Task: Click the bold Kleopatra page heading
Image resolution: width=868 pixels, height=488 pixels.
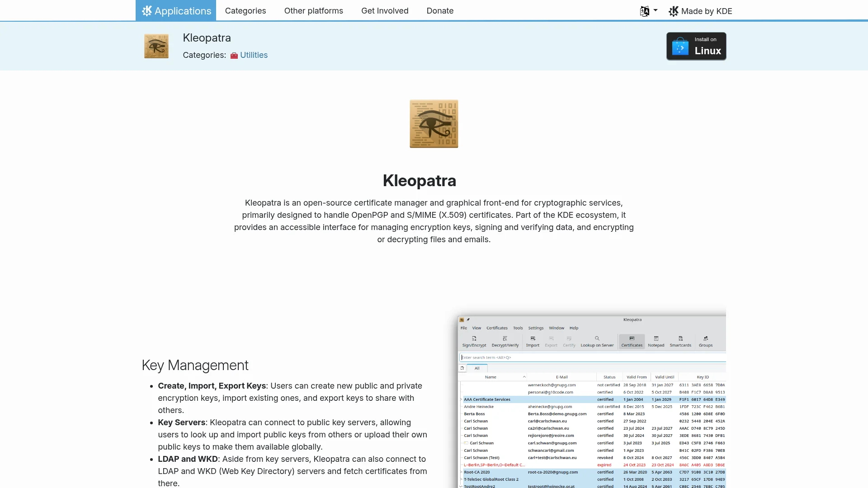Action: (420, 181)
